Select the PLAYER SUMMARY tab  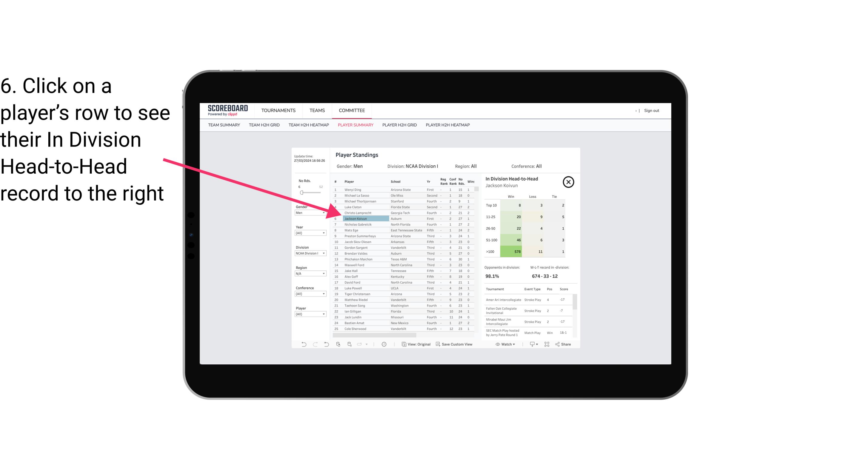(x=354, y=125)
